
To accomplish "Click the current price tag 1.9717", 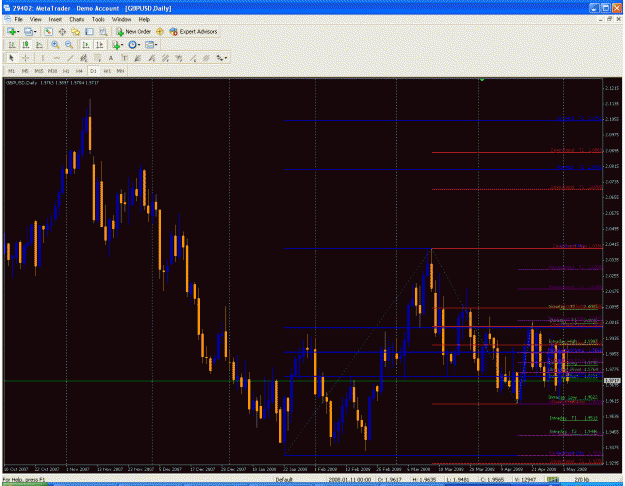I will coord(613,381).
